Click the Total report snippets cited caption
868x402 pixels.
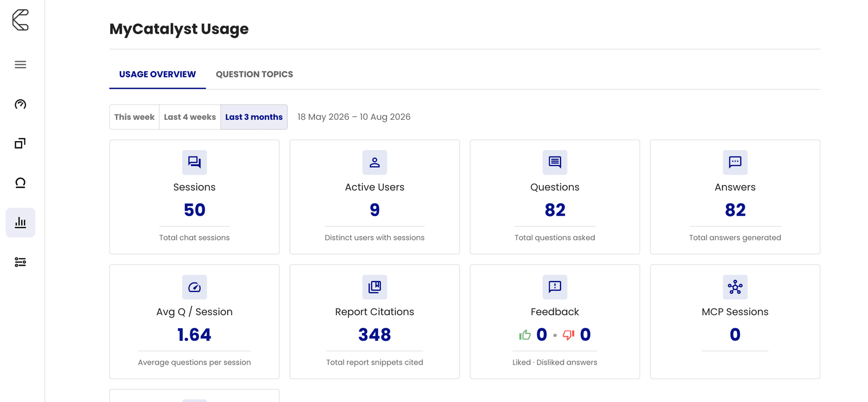375,363
